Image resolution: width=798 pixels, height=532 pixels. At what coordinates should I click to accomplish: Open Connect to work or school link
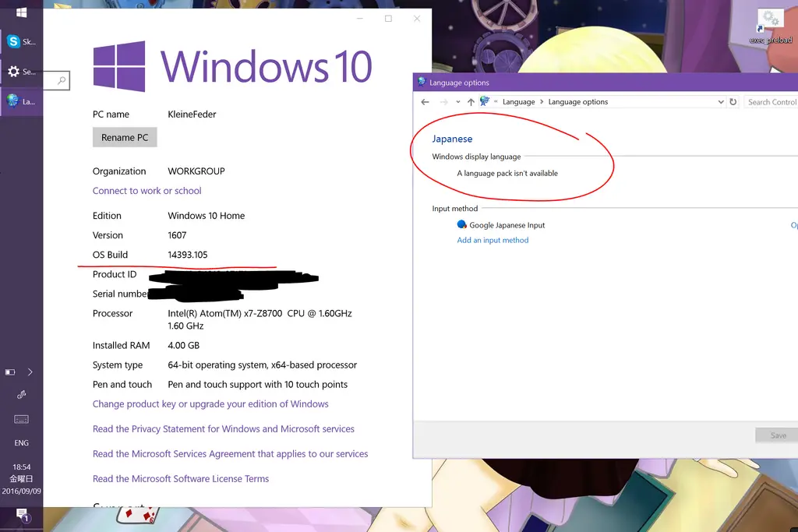coord(147,191)
